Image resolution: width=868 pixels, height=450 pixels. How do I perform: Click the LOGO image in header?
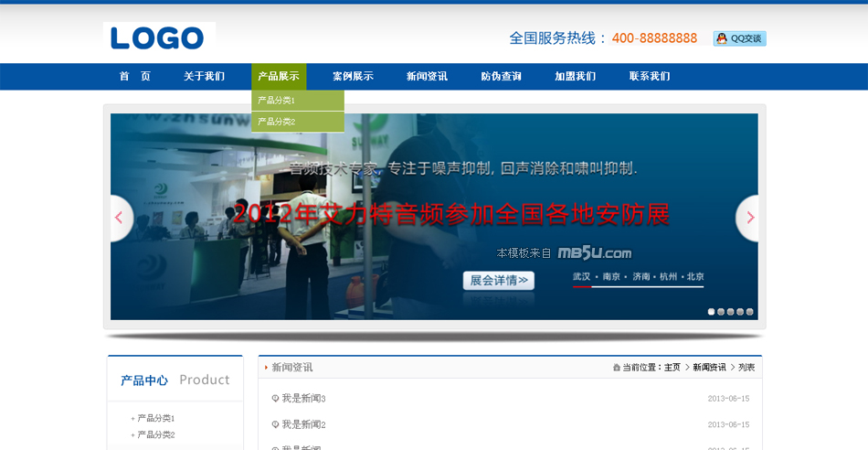coord(159,37)
